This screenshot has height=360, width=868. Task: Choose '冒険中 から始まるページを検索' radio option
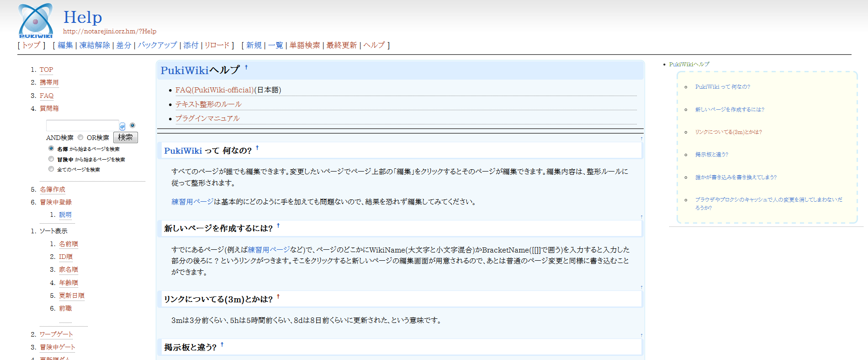[51, 159]
